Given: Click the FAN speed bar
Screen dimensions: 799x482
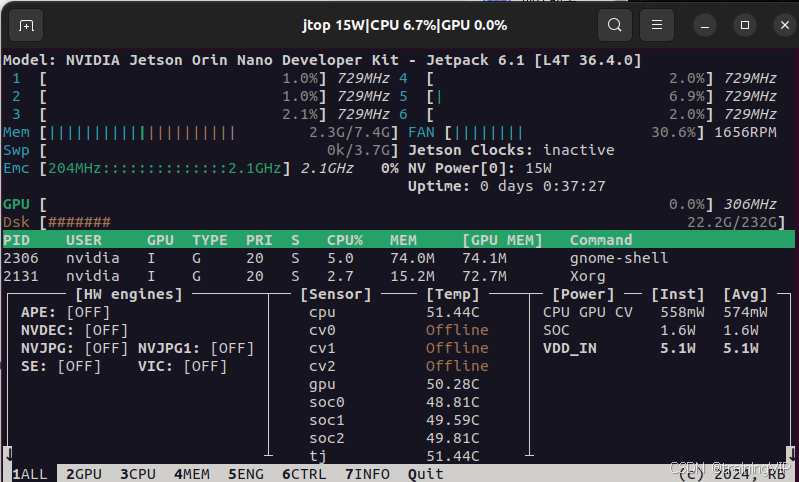Looking at the screenshot, I should click(576, 132).
